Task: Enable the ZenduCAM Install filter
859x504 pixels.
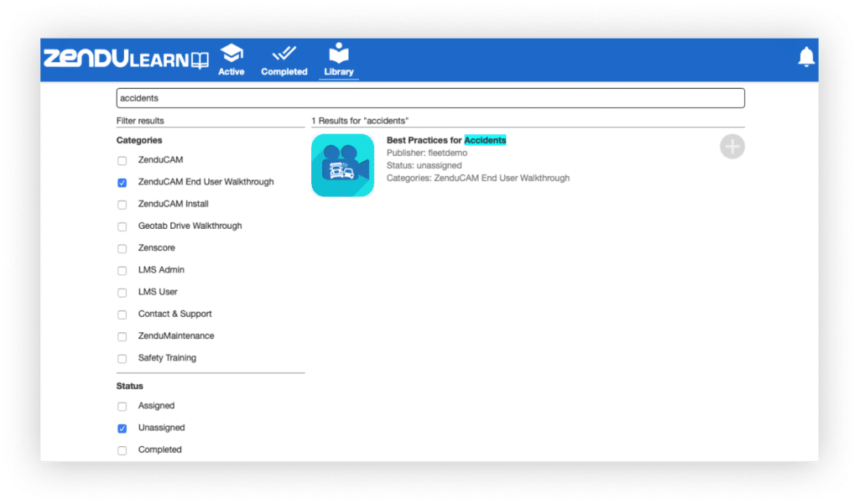Action: (122, 205)
